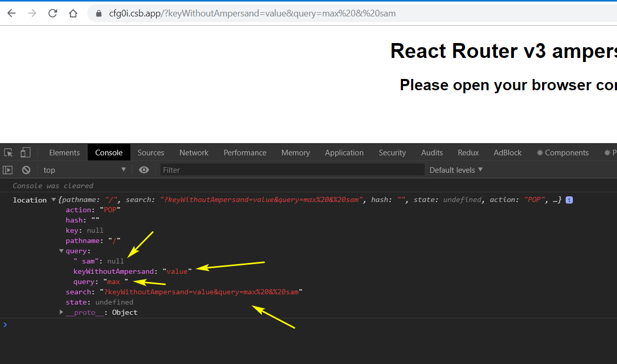
Task: Select the inspect element tool
Action: (8, 152)
